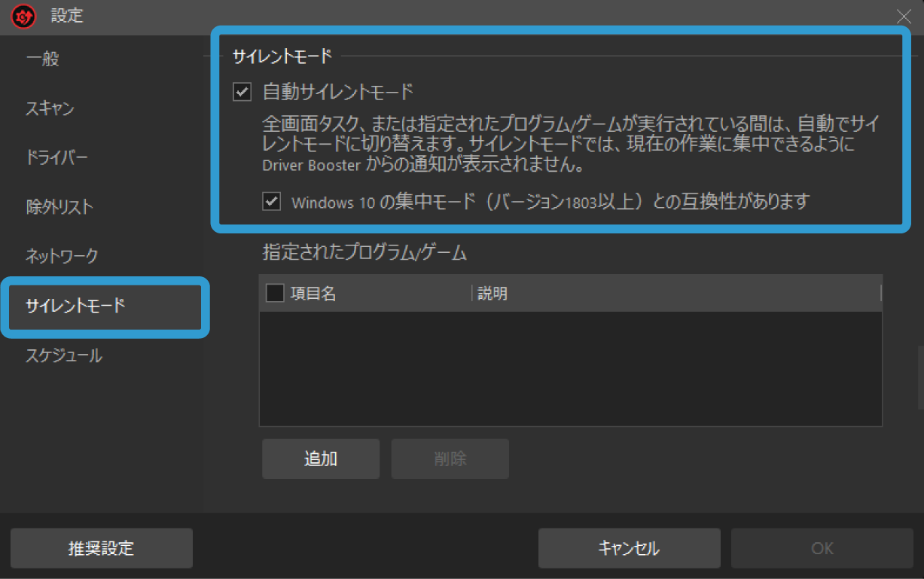Click the 説明 (Description) column header
Viewport: 924px width, 579px height.
tap(492, 293)
